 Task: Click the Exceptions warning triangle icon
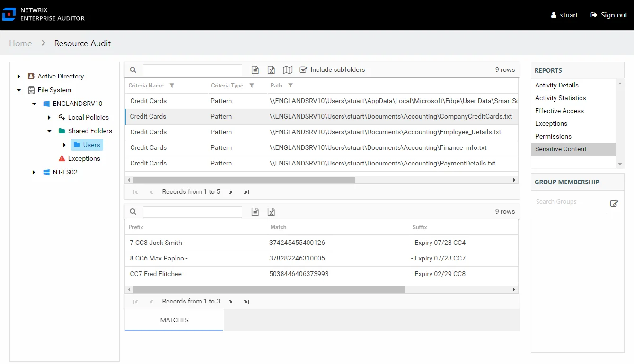point(62,158)
